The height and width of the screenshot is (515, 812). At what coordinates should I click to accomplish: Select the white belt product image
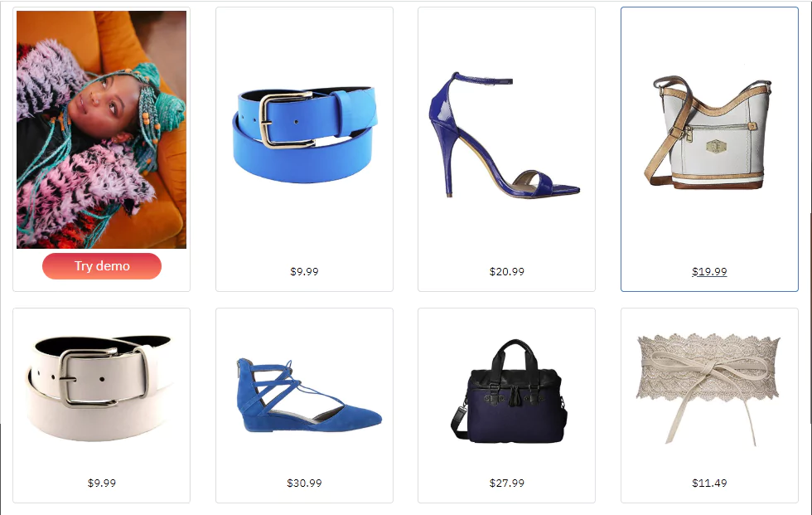[101, 389]
